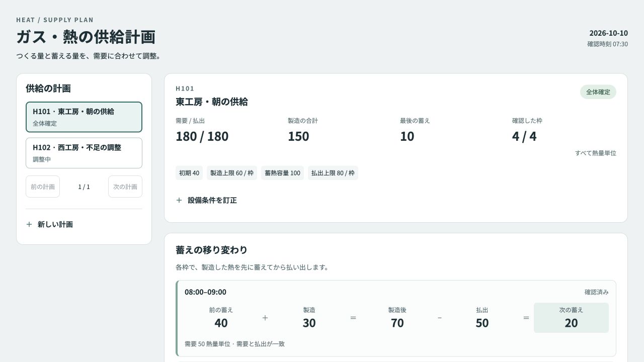Click the page indicator 1 / 1
This screenshot has width=644, height=362.
(84, 187)
